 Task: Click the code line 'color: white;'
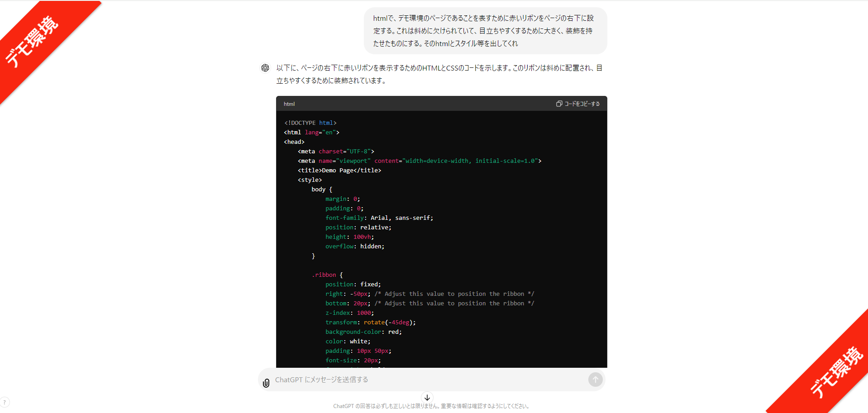click(348, 342)
